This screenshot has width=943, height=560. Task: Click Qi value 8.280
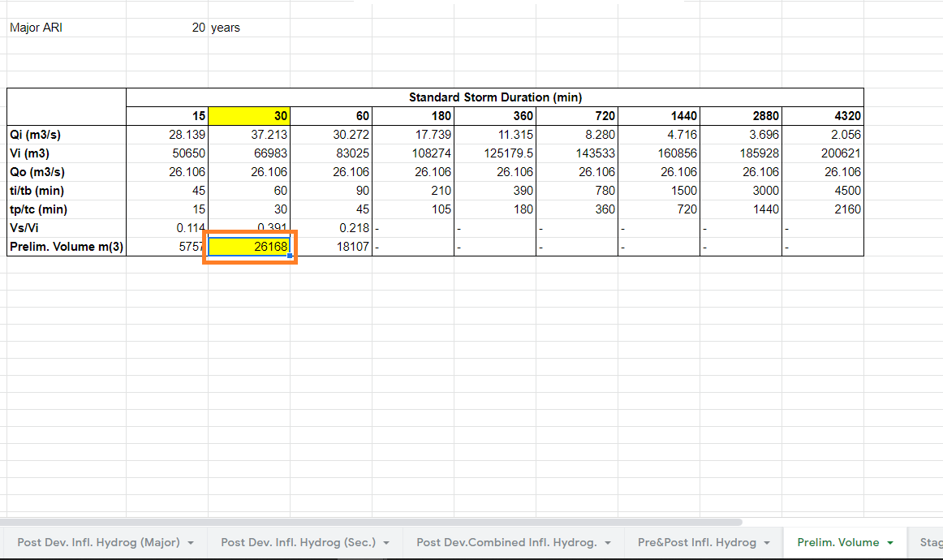pyautogui.click(x=577, y=135)
